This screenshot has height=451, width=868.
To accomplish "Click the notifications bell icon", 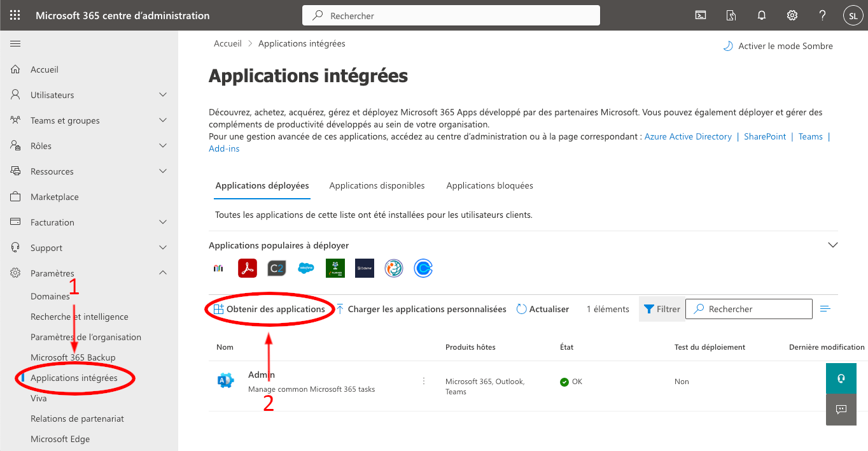I will (762, 15).
